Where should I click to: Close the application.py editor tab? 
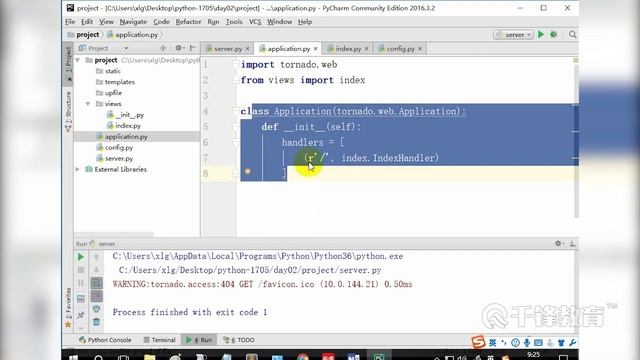[316, 49]
